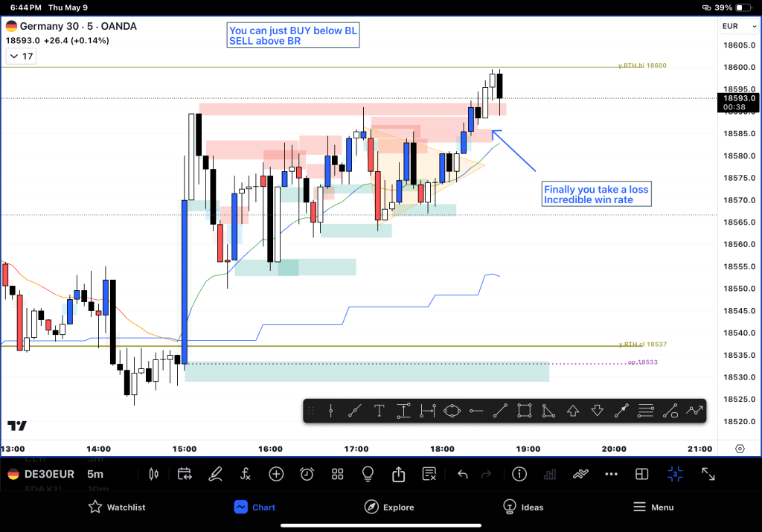Pick the rectangle drawing tool

click(524, 410)
